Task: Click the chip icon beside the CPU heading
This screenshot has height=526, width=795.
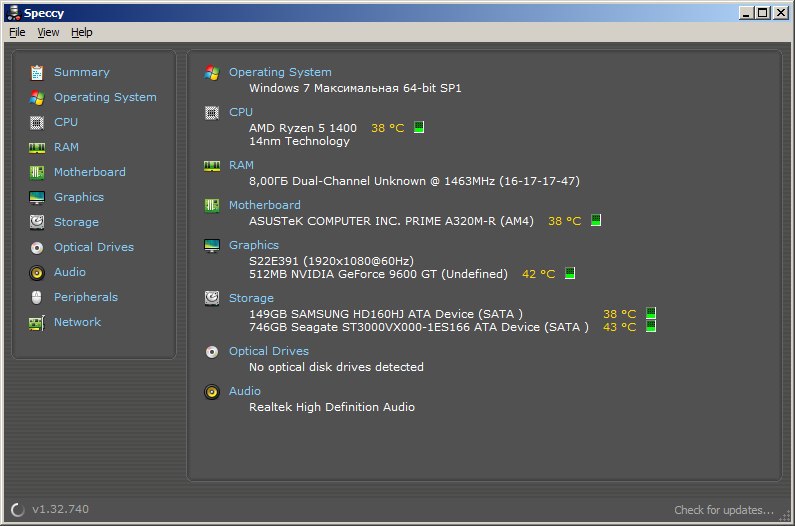Action: [212, 113]
